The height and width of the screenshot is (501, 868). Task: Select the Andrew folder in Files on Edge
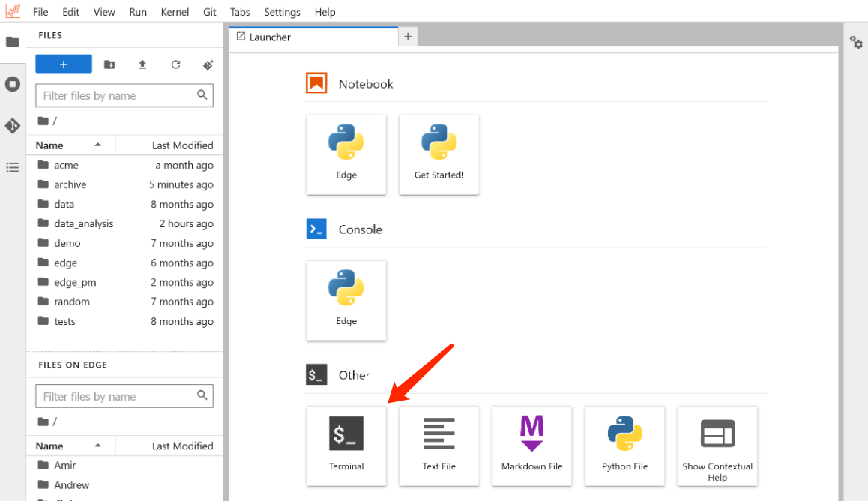coord(124,485)
